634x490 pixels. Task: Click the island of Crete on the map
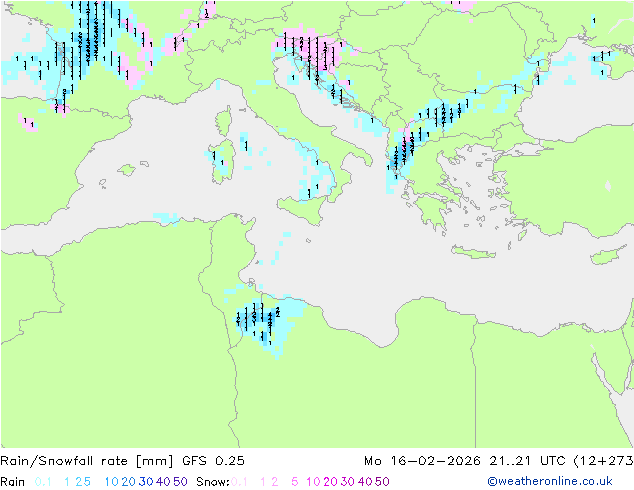pos(473,252)
